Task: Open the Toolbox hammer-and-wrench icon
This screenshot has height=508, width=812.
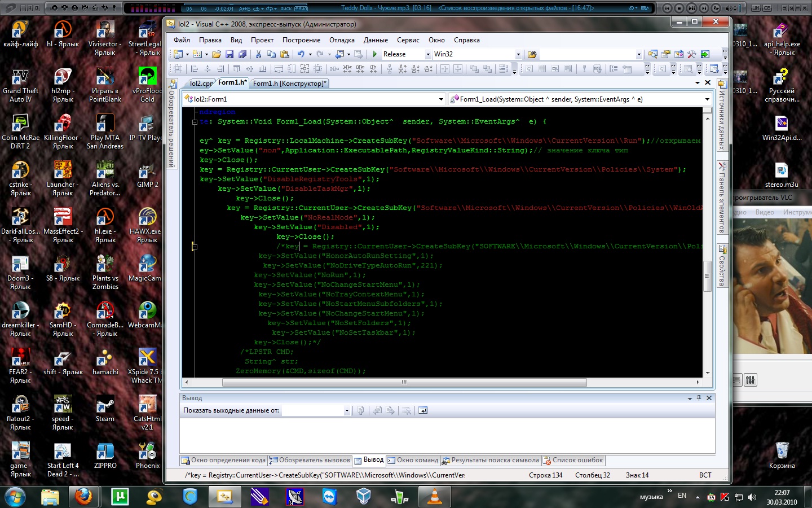Action: (692, 54)
